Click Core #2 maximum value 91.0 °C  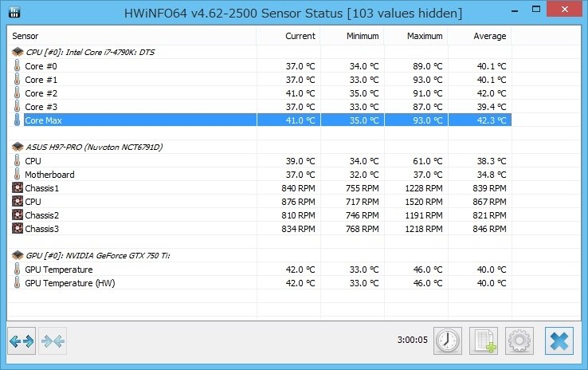428,93
